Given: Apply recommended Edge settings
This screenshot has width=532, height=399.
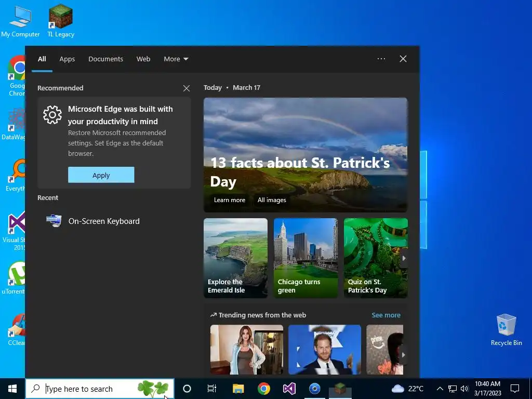Looking at the screenshot, I should [x=101, y=175].
